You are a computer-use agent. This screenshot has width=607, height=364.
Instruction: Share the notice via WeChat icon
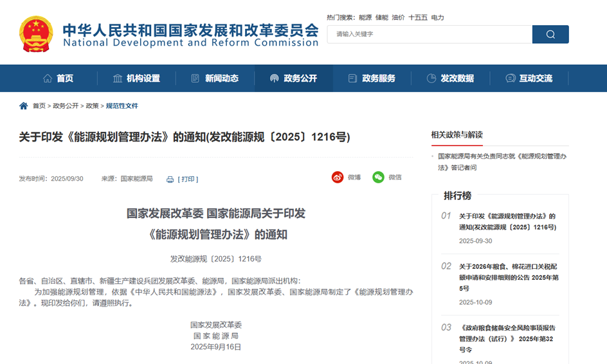click(x=378, y=177)
